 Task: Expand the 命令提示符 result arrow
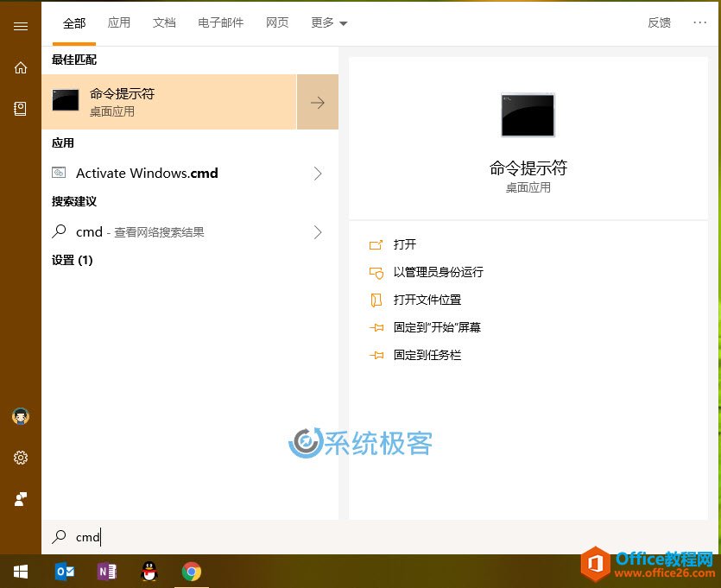tap(318, 102)
